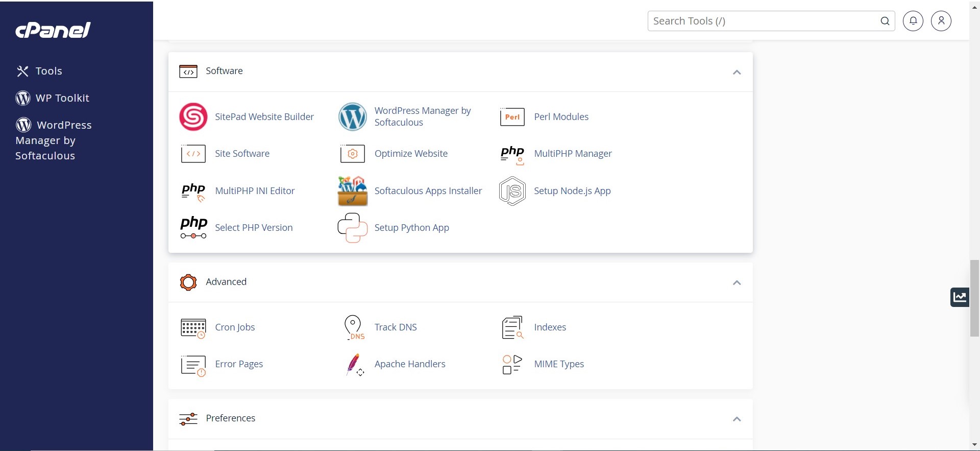Viewport: 980px width, 451px height.
Task: Open the Perl Modules icon
Action: coord(512,117)
